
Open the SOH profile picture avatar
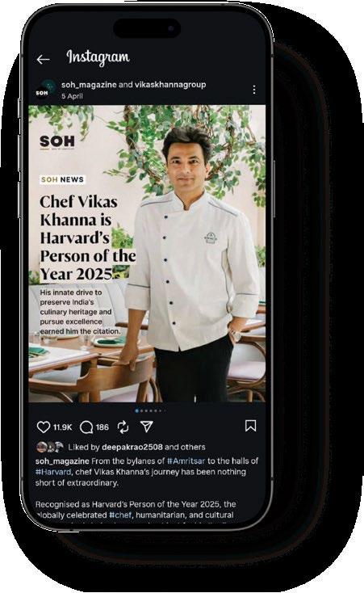45,90
